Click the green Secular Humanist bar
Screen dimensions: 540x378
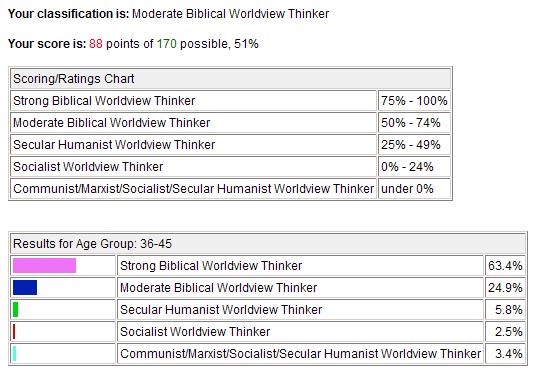pyautogui.click(x=15, y=309)
